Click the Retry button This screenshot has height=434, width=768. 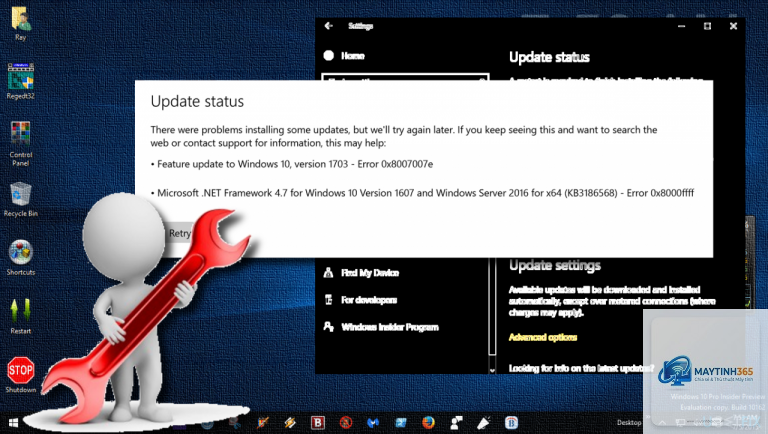point(179,234)
